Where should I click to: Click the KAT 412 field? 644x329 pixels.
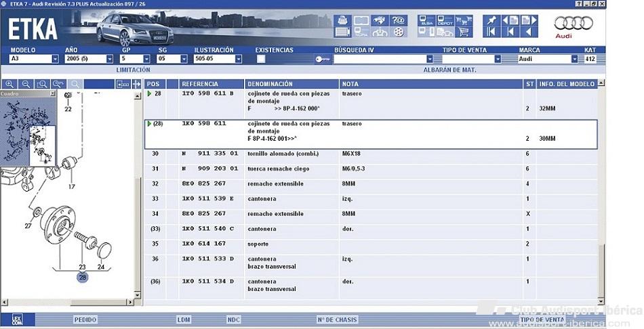click(x=590, y=59)
